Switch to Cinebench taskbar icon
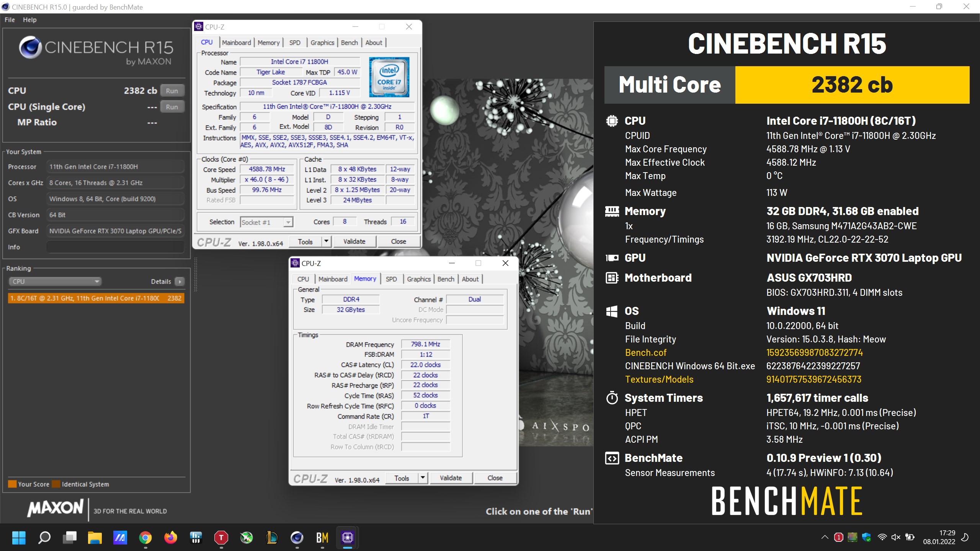The height and width of the screenshot is (551, 980). point(297,538)
